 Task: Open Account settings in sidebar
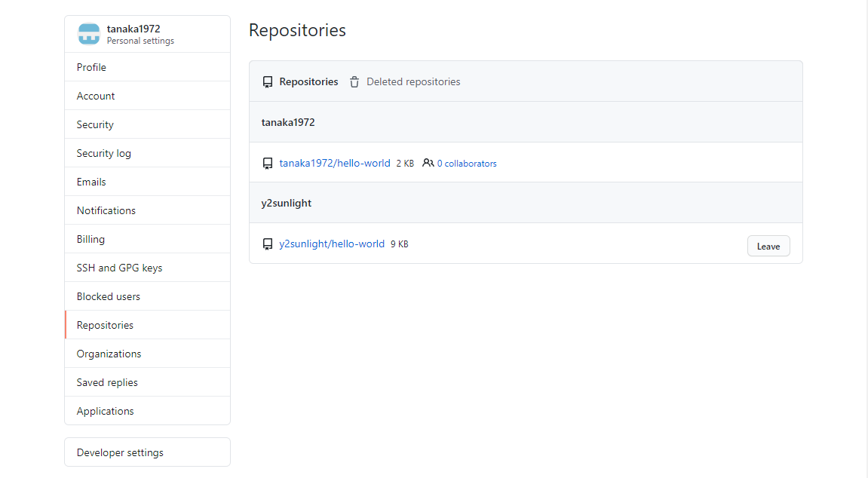click(x=96, y=96)
